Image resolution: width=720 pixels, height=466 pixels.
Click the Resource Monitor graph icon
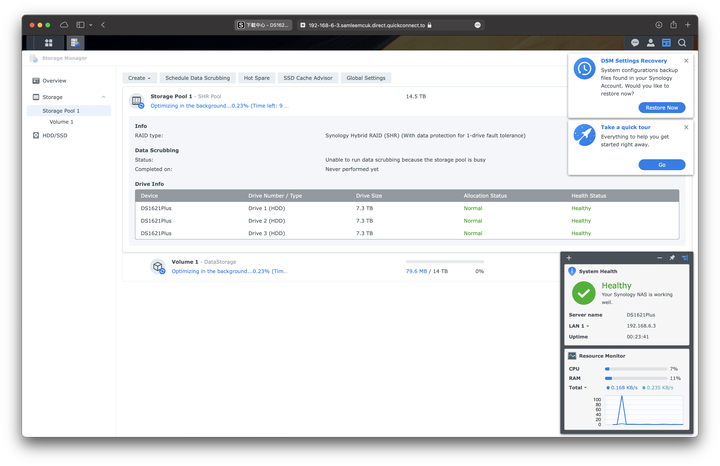[x=572, y=356]
